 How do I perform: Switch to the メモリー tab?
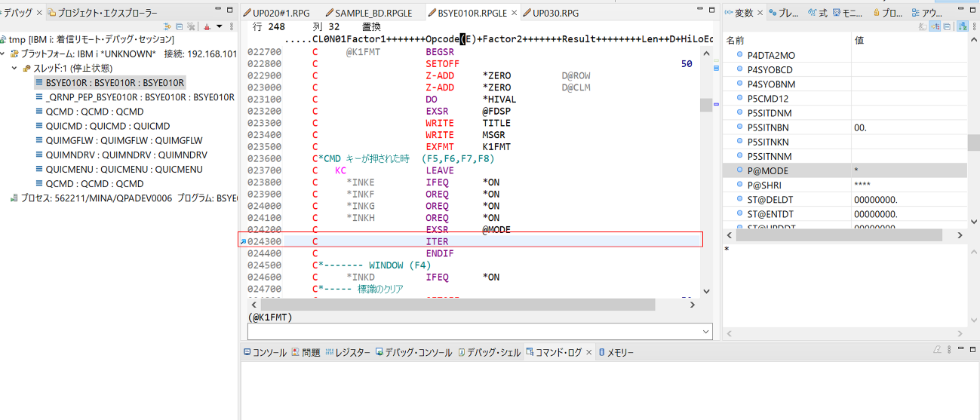pyautogui.click(x=616, y=352)
